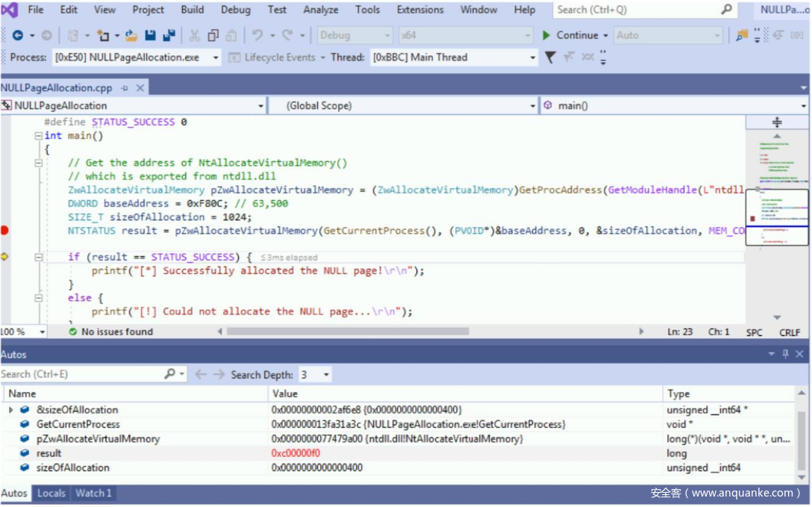Click the thread filter flag icon
Viewport: 812px width, 507px height.
550,57
